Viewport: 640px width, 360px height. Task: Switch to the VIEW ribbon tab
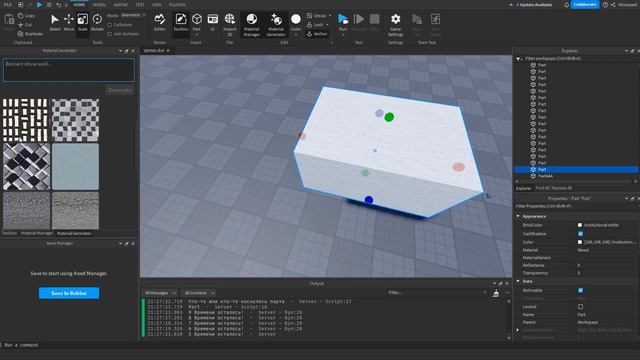(157, 4)
